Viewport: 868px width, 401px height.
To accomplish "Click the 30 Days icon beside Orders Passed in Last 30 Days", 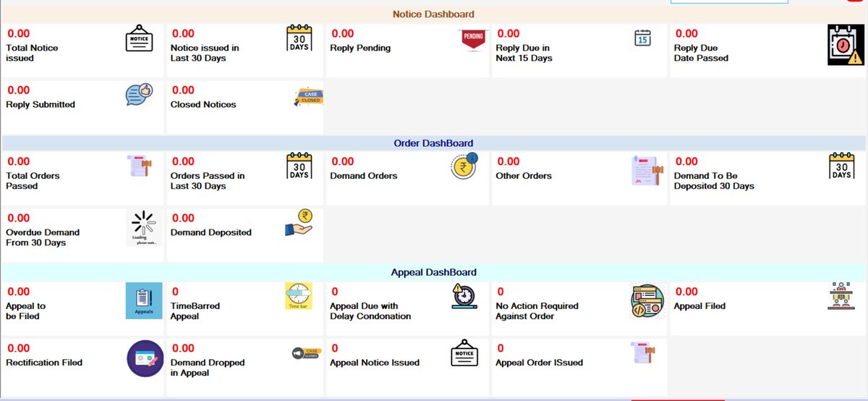I will point(299,166).
